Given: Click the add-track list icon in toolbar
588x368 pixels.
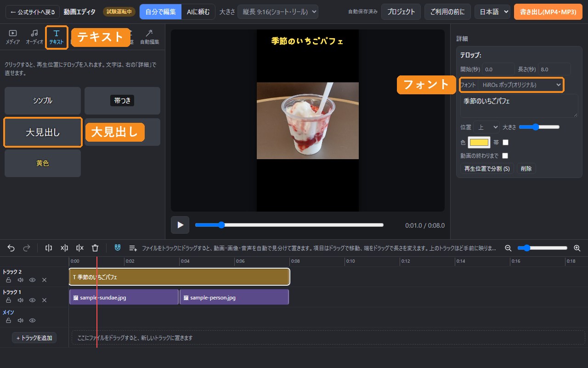Looking at the screenshot, I should coord(133,248).
